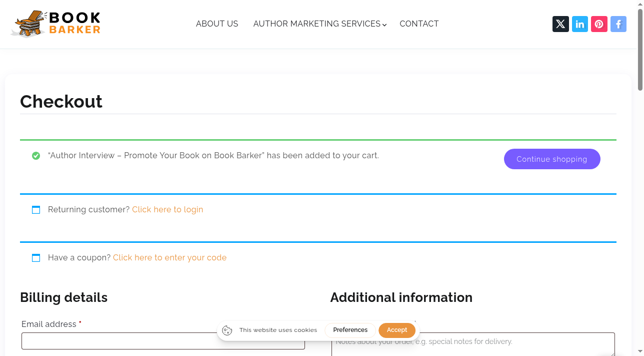Viewport: 644px width, 356px height.
Task: Go to the Contact page
Action: (x=419, y=24)
